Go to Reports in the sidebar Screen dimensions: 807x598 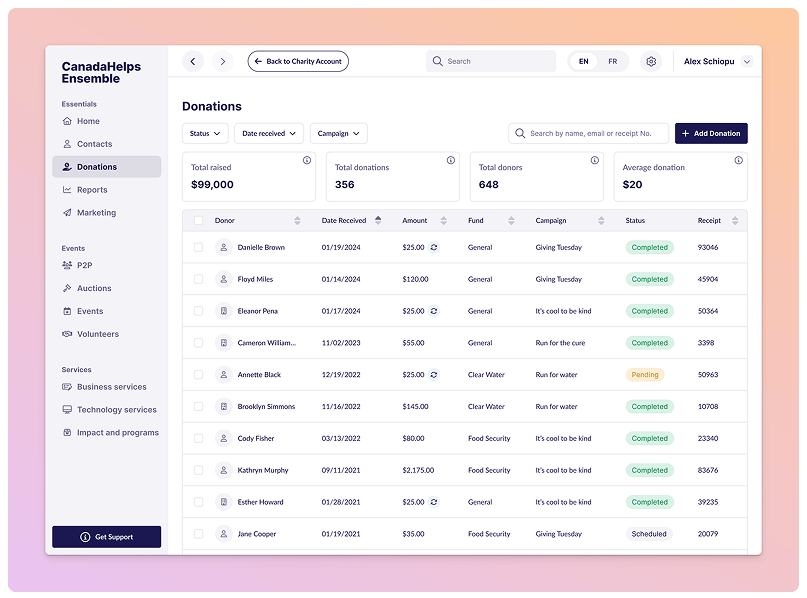point(92,190)
